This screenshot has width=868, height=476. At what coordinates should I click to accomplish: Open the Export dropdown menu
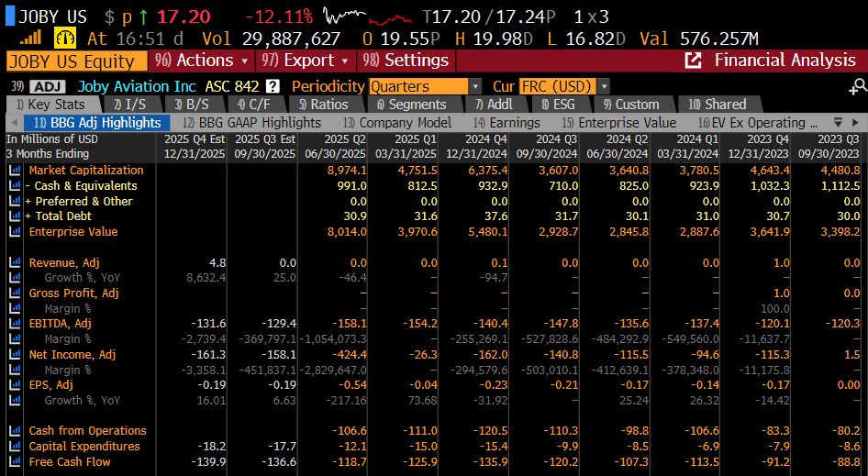coord(306,61)
